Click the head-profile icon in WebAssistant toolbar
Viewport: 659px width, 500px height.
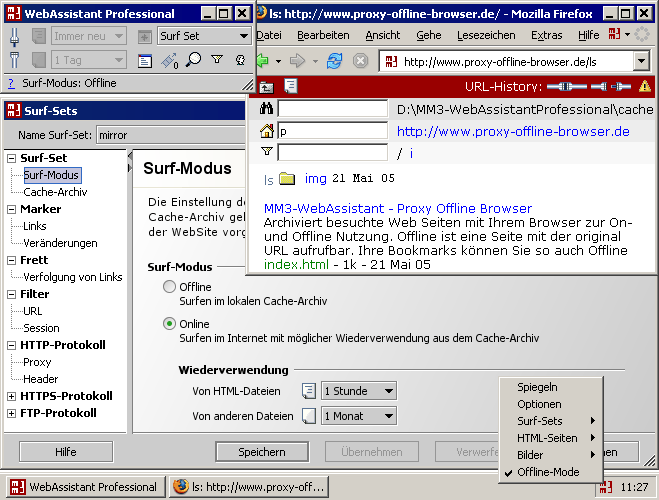click(x=240, y=60)
